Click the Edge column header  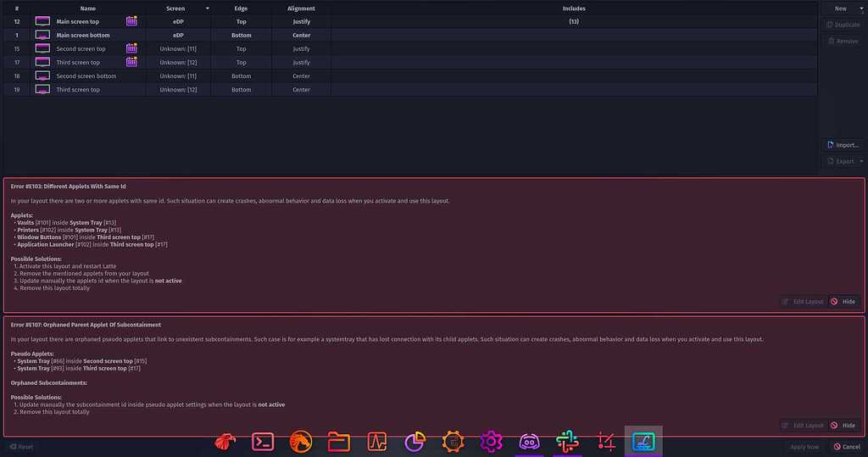point(242,8)
